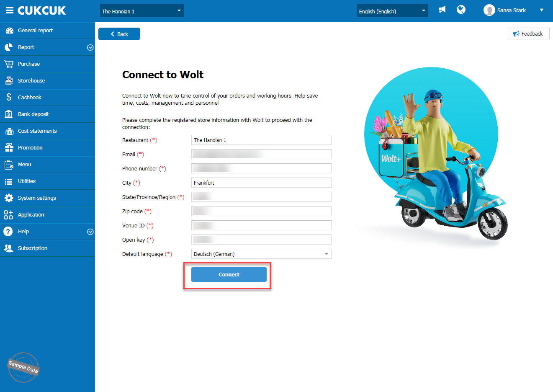This screenshot has height=392, width=553.
Task: Open System settings menu item
Action: coord(47,198)
